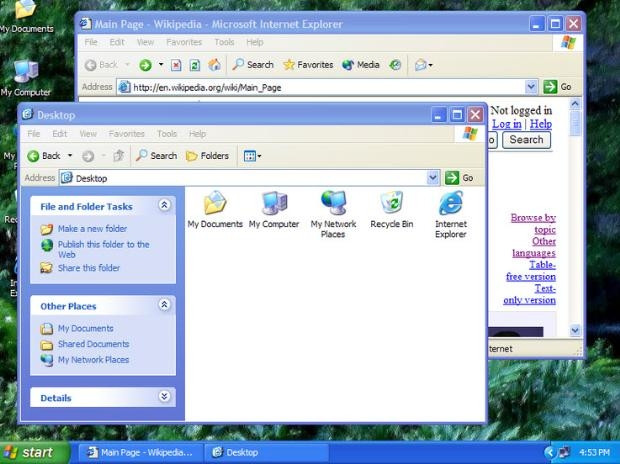Viewport: 620px width, 464px height.
Task: Click green Forward button in Internet Explorer
Action: pos(146,65)
